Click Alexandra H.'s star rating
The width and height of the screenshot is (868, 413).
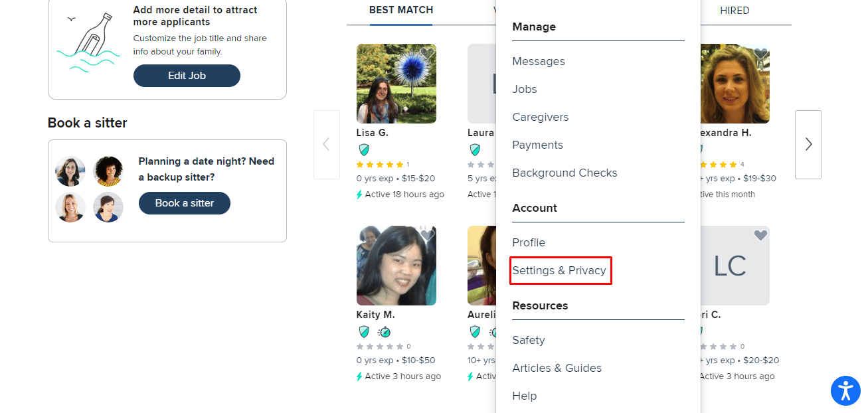[x=719, y=165]
